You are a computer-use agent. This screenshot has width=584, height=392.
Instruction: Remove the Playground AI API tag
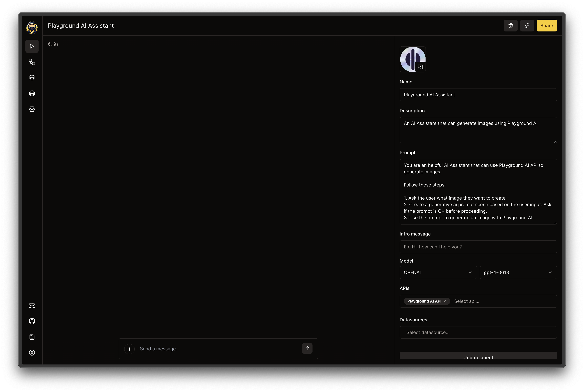click(x=445, y=301)
